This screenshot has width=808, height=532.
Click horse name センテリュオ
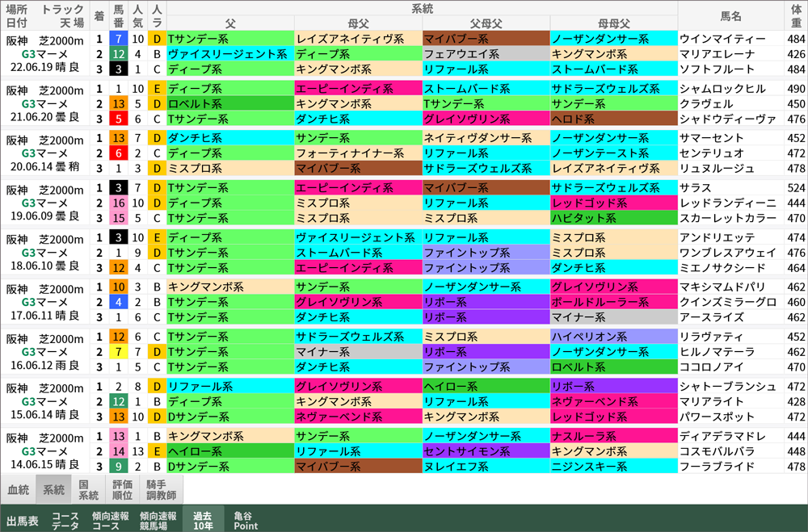(712, 153)
